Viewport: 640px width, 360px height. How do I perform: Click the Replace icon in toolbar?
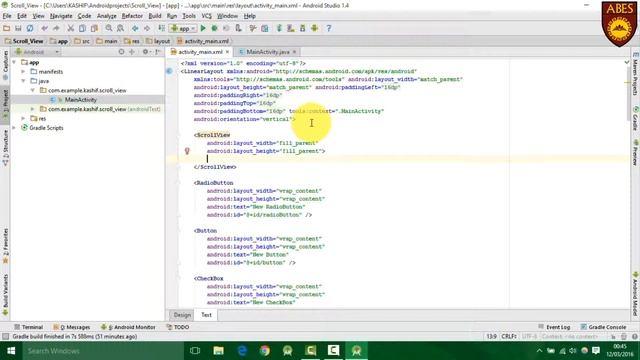tap(120, 28)
